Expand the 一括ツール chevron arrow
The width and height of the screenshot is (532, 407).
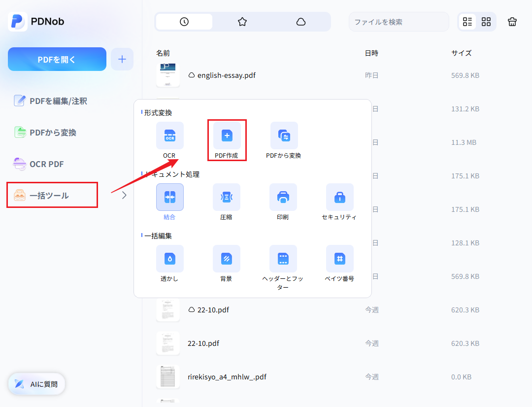pyautogui.click(x=124, y=195)
